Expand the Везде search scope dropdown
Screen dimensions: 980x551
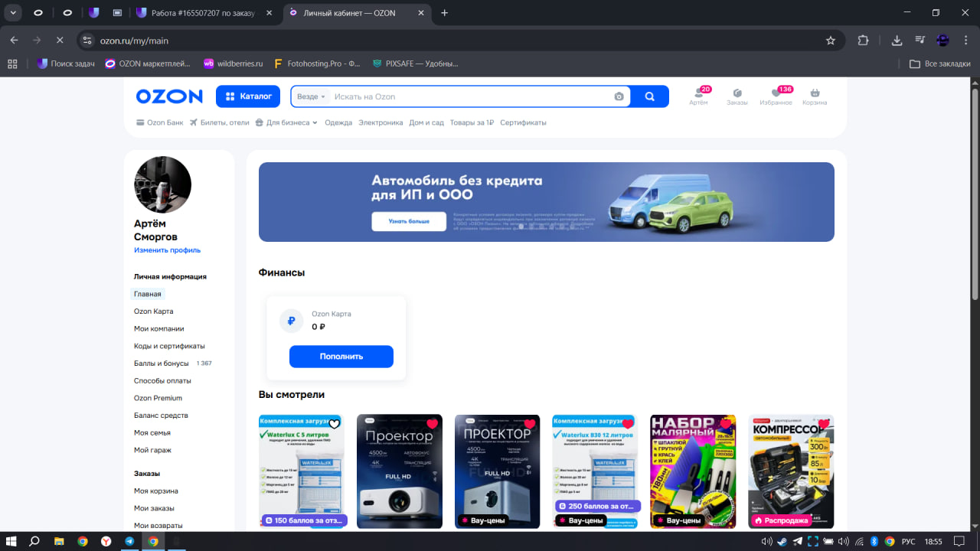(x=312, y=96)
